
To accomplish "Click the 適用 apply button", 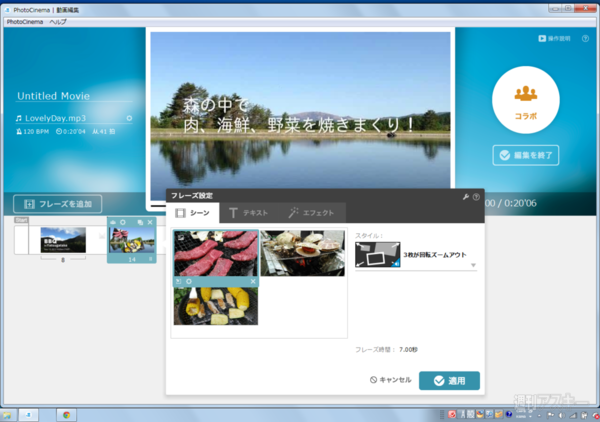I will coord(449,381).
